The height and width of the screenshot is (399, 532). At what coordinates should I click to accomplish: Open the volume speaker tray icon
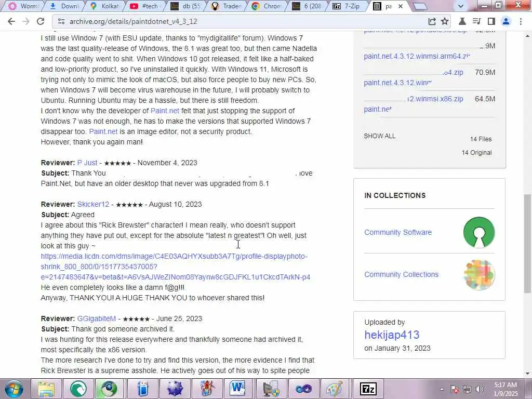[x=480, y=389]
